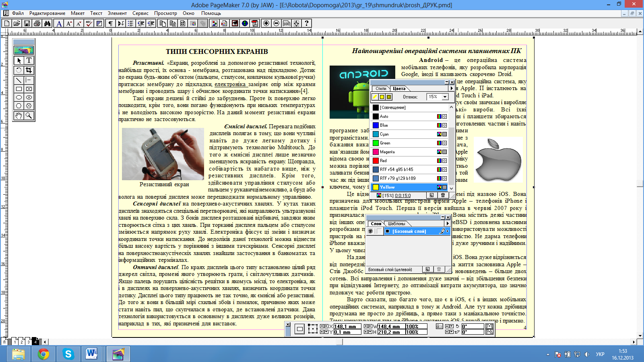Delete color with trash button in Colors panel
644x362 pixels.
443,195
